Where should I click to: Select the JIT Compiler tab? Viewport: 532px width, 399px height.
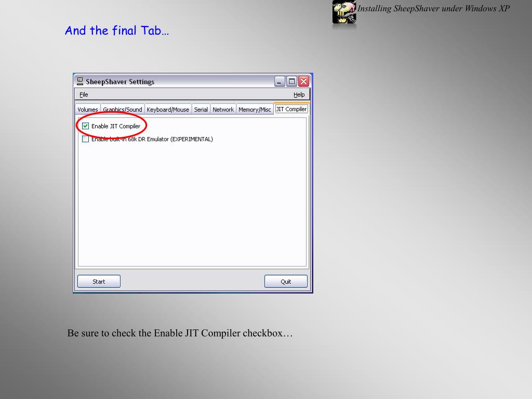coord(291,109)
